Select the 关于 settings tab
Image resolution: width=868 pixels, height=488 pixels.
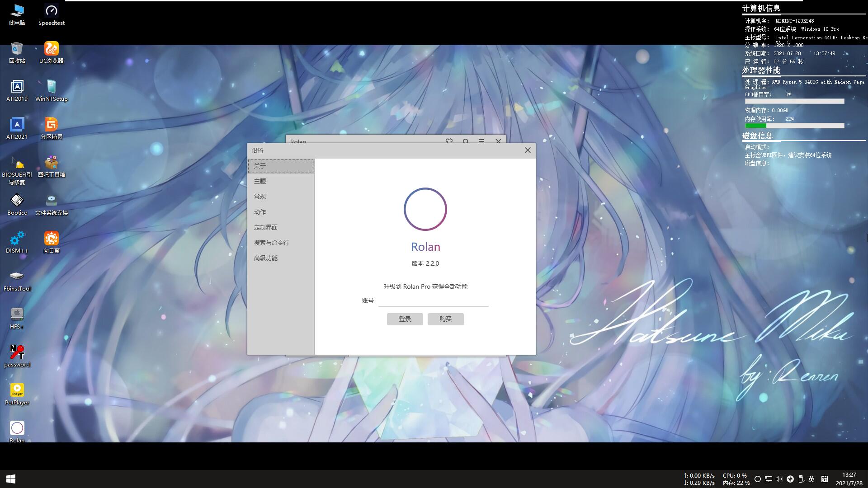click(281, 166)
